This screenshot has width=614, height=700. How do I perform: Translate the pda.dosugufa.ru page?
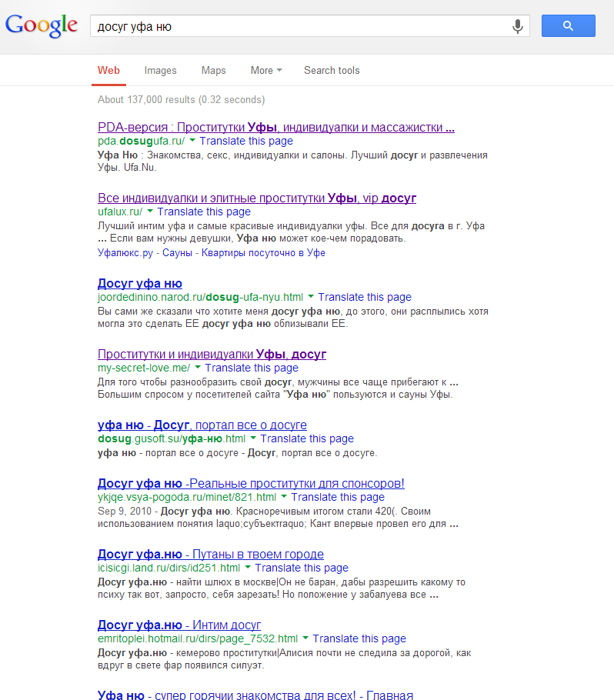(246, 141)
